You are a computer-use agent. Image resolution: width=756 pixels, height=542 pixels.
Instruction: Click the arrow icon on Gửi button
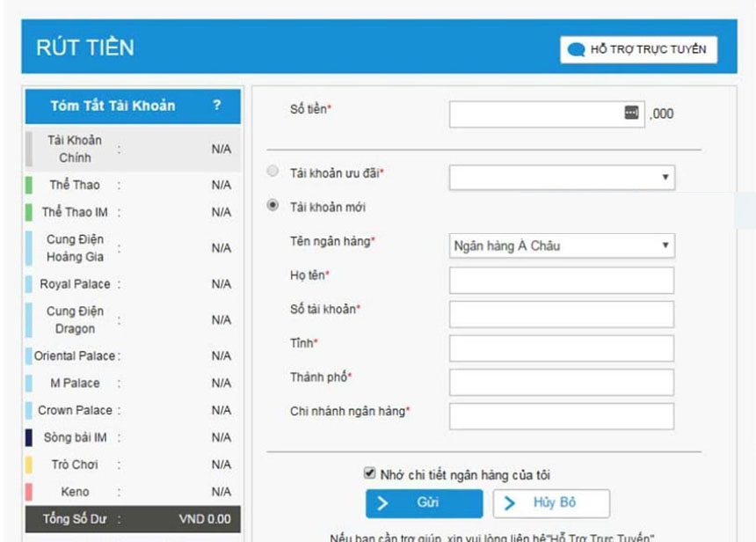[x=382, y=503]
